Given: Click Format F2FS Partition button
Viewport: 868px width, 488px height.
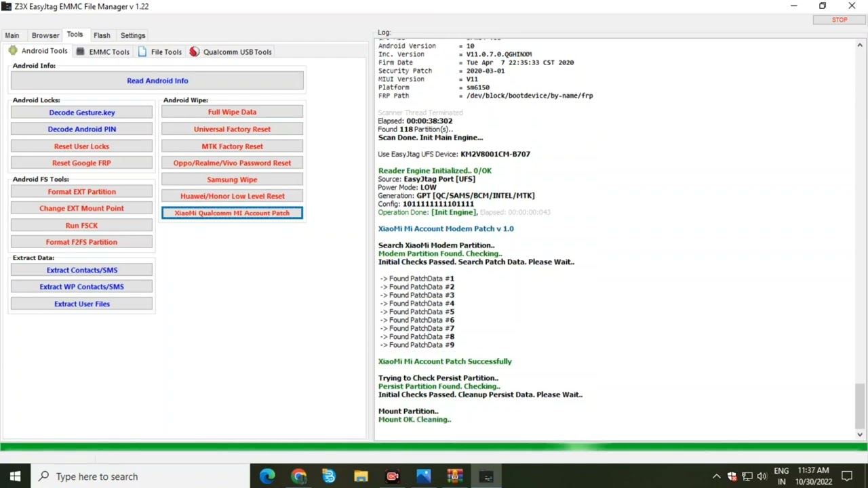Looking at the screenshot, I should point(81,242).
